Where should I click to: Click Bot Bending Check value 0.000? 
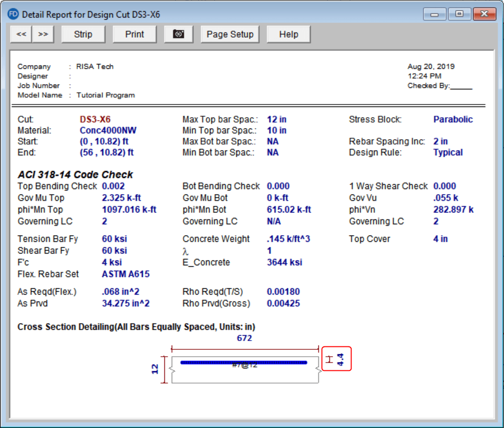click(278, 186)
